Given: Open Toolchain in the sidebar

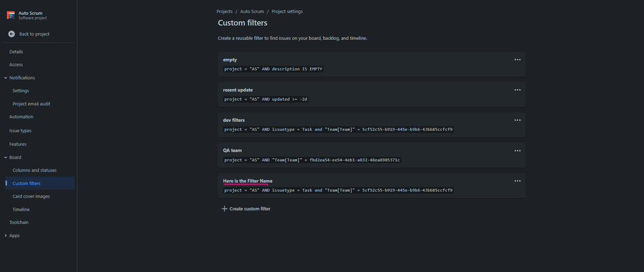Looking at the screenshot, I should point(19,222).
